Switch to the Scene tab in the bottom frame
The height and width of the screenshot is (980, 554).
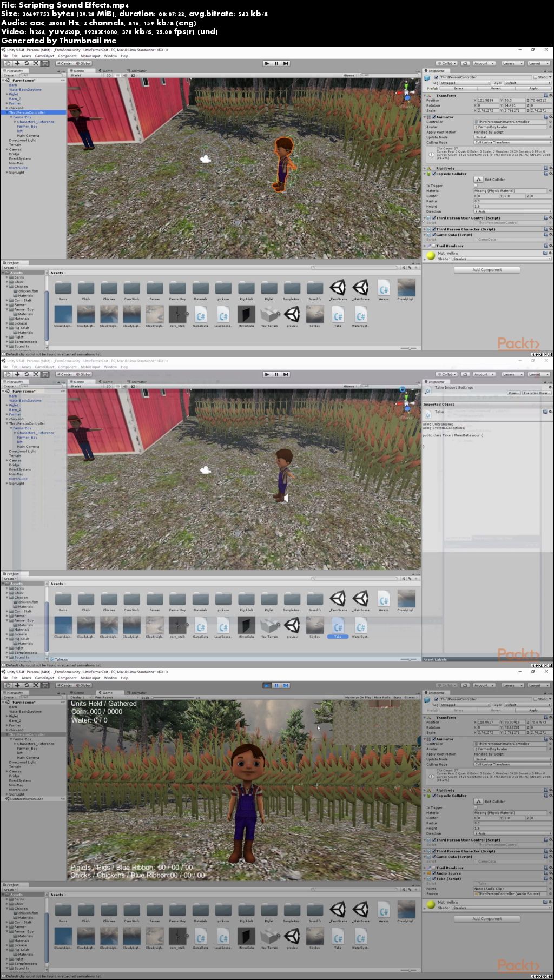(x=78, y=693)
